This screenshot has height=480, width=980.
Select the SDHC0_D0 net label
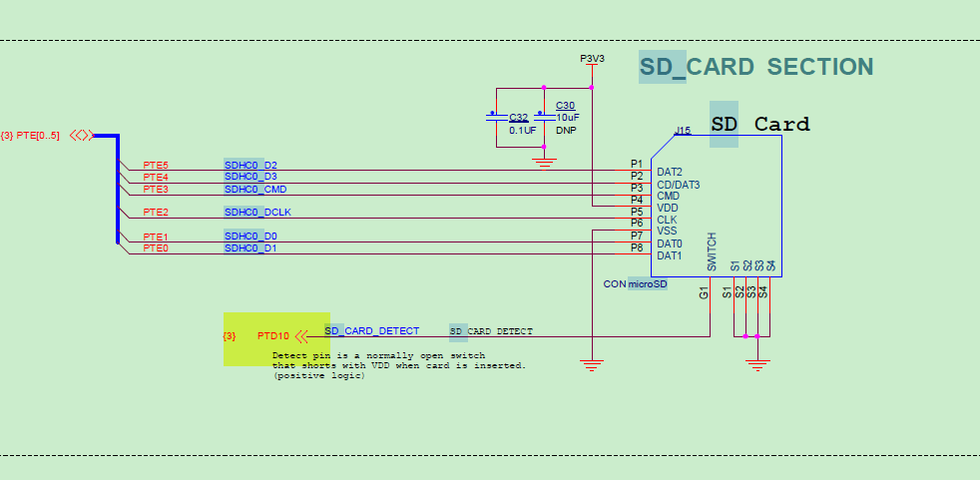coord(250,237)
